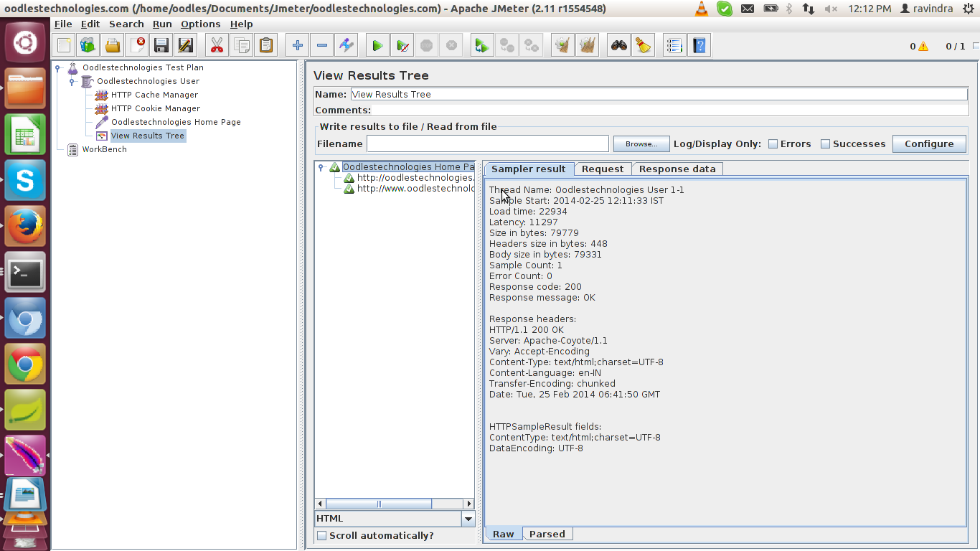Open search with binoculars icon

click(x=619, y=46)
